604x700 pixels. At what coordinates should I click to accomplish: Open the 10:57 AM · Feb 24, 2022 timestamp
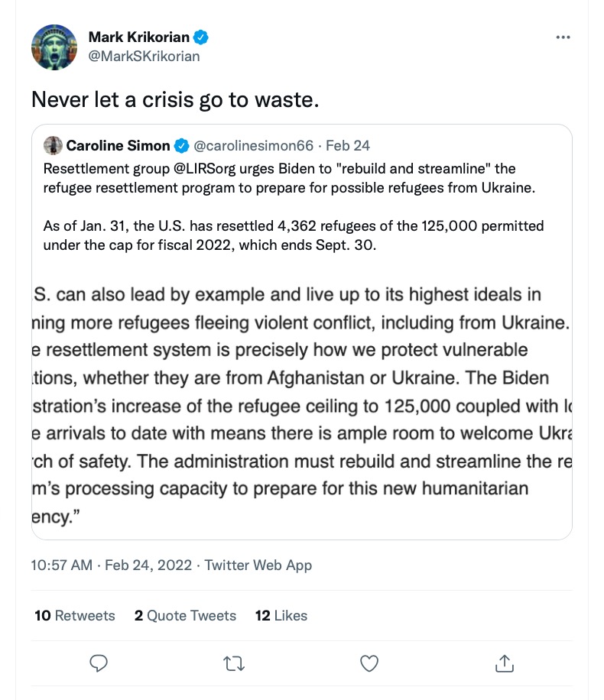pyautogui.click(x=111, y=566)
